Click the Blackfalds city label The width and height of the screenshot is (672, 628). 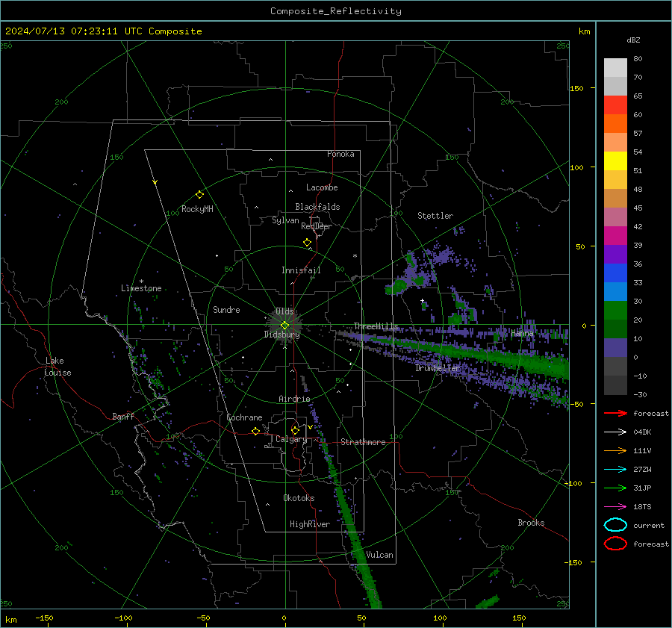[x=317, y=207]
